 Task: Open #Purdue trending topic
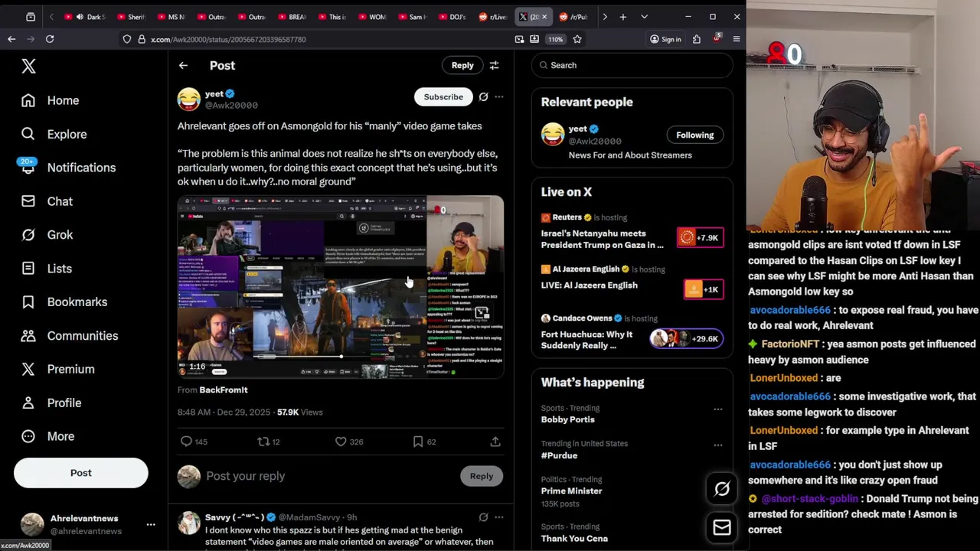pyautogui.click(x=559, y=455)
